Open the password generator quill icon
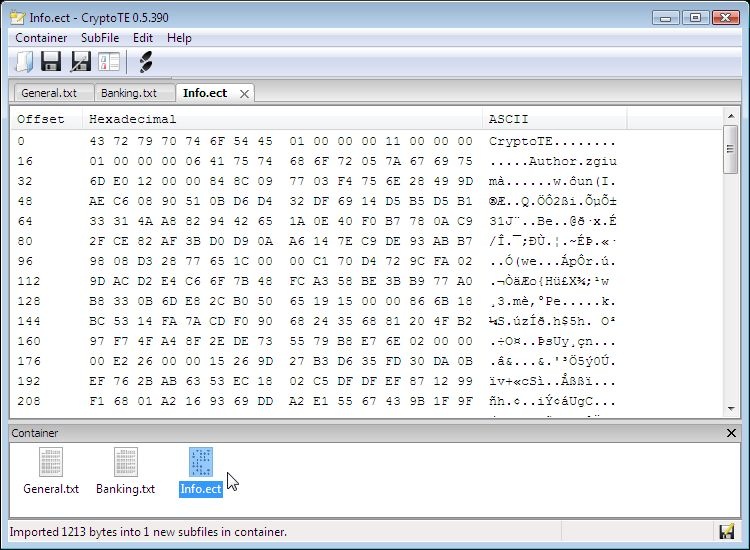 pos(145,62)
